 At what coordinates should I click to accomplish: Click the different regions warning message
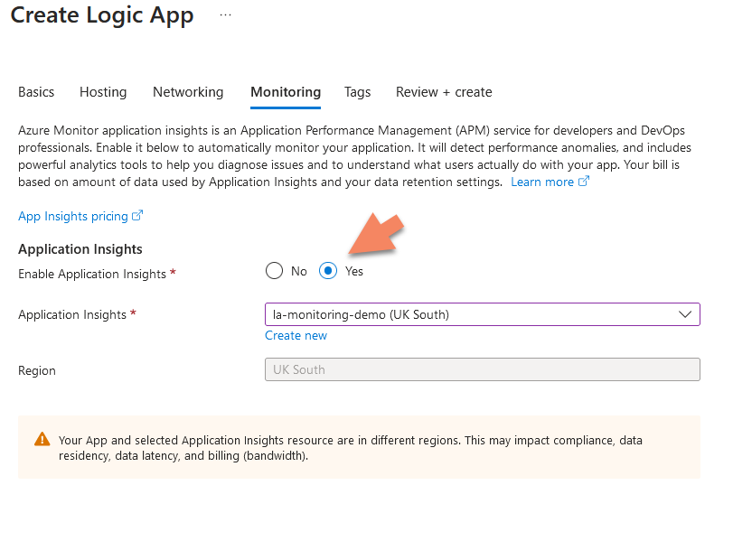351,448
